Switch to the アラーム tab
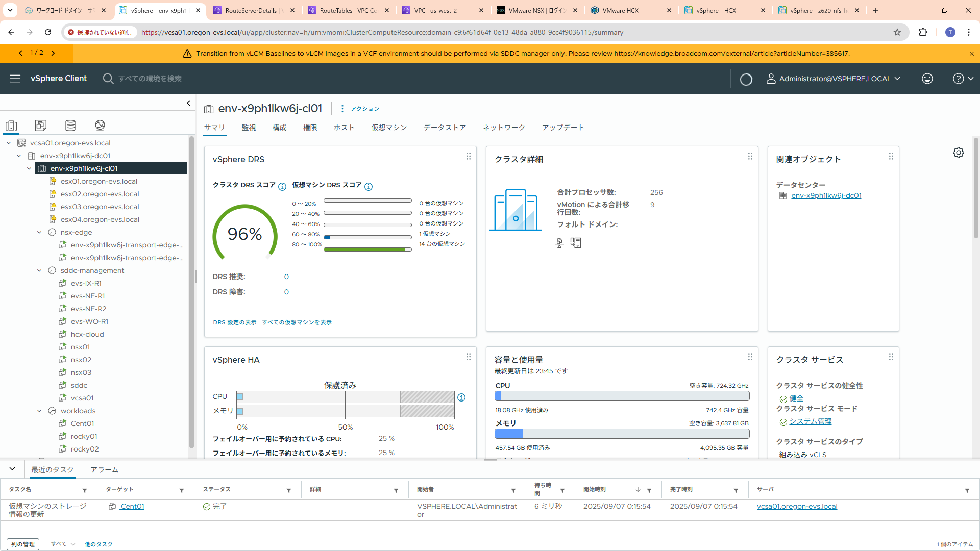This screenshot has width=980, height=551. click(104, 470)
